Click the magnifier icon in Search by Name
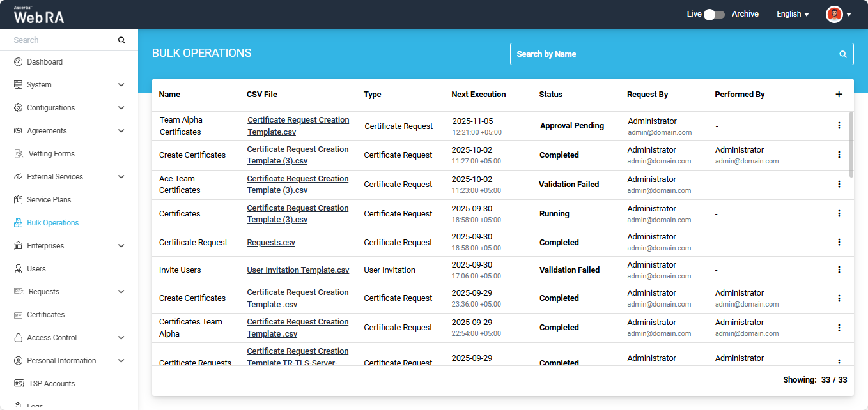 pyautogui.click(x=842, y=54)
